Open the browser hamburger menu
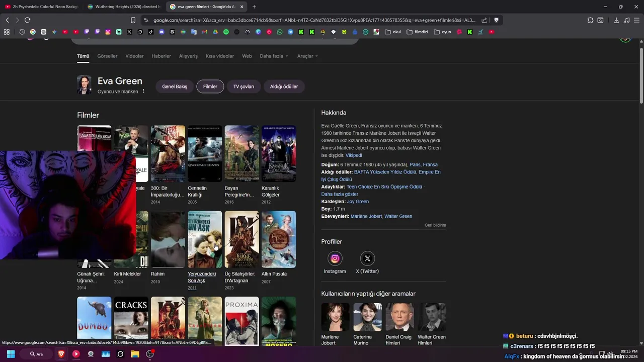The height and width of the screenshot is (362, 644). pos(636,20)
